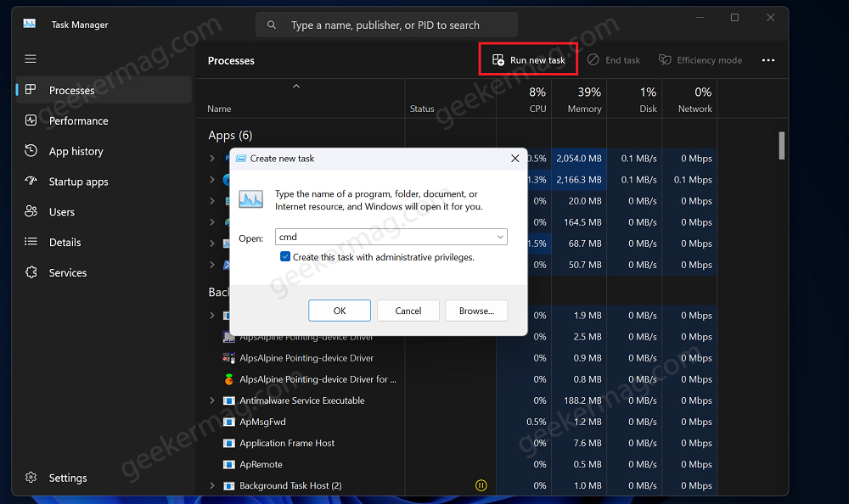Select the Application Frame Host process icon
849x504 pixels.
point(229,443)
